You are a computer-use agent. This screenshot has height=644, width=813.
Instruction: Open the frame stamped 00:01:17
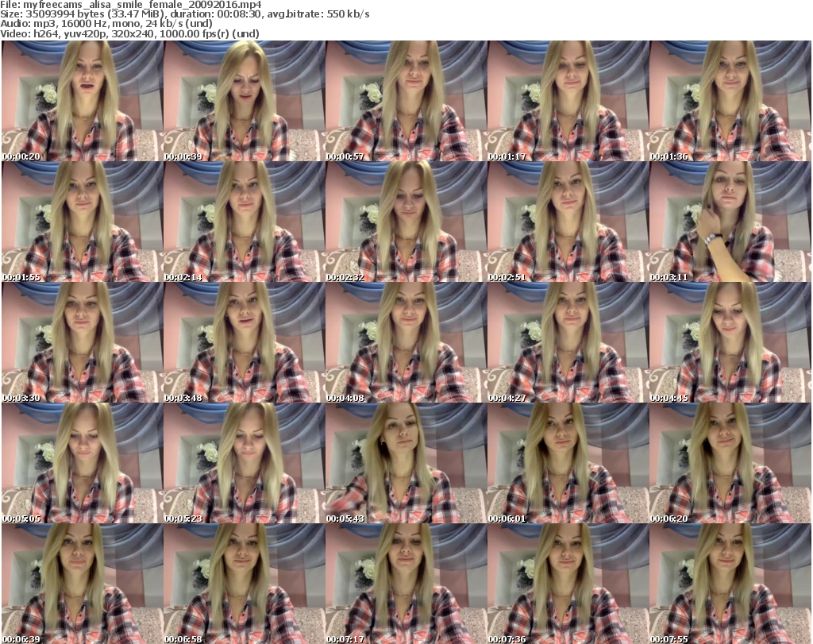pos(568,101)
